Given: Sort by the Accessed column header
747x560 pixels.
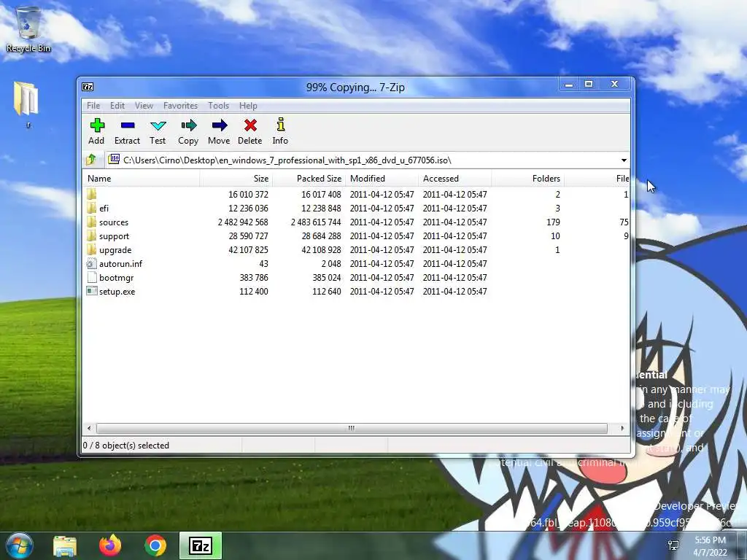Looking at the screenshot, I should pyautogui.click(x=455, y=179).
